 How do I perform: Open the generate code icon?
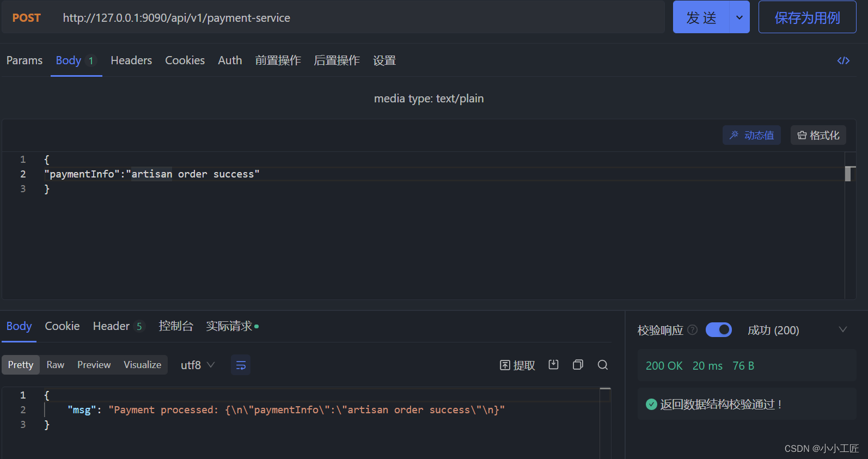coord(843,60)
